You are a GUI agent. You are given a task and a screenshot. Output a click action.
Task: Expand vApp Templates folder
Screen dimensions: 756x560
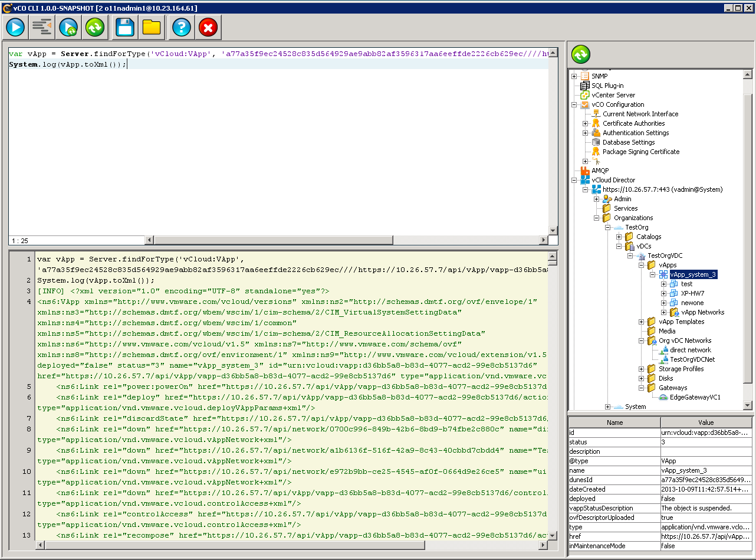641,322
